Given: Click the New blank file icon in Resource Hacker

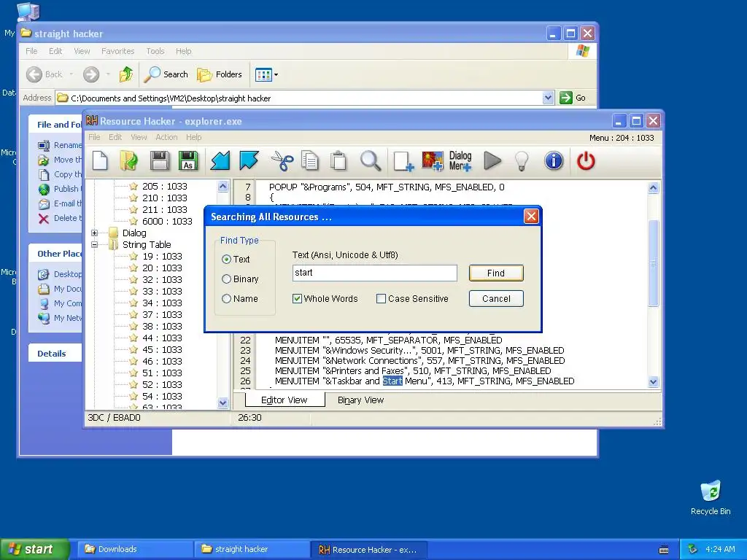Looking at the screenshot, I should tap(100, 160).
